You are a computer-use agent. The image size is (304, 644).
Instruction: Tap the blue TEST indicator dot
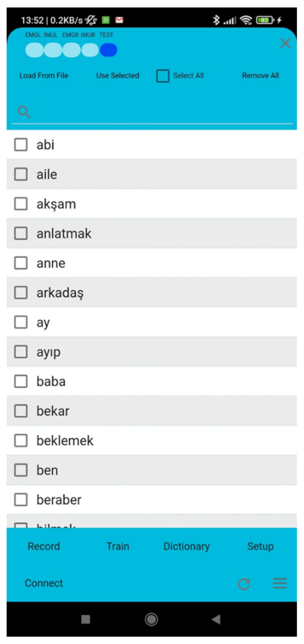(108, 50)
